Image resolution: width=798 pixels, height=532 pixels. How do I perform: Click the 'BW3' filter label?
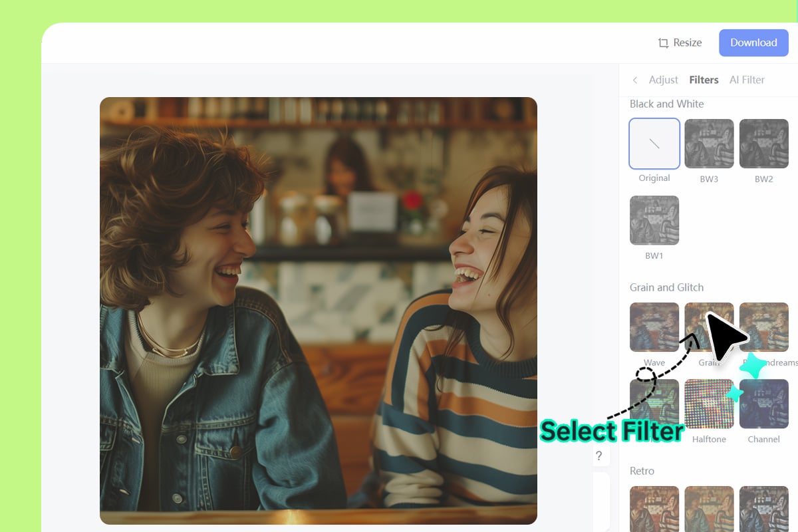(709, 179)
